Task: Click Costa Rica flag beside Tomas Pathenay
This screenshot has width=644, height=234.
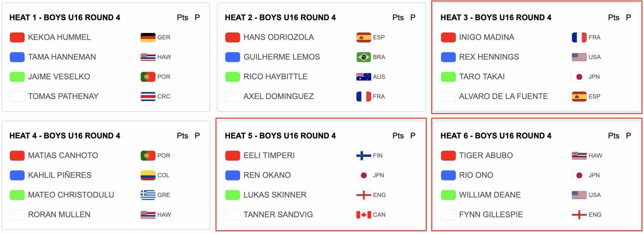Action: [148, 96]
